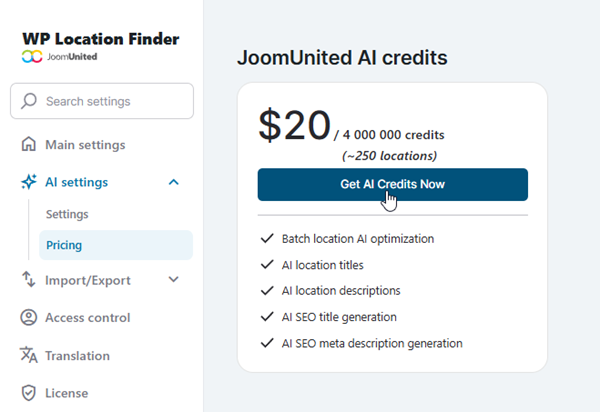Viewport: 600px width, 412px height.
Task: Focus the Search settings input field
Action: (x=112, y=101)
